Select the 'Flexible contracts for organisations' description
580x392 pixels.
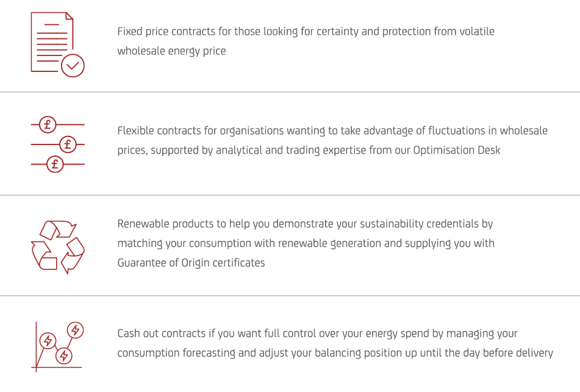pyautogui.click(x=332, y=140)
